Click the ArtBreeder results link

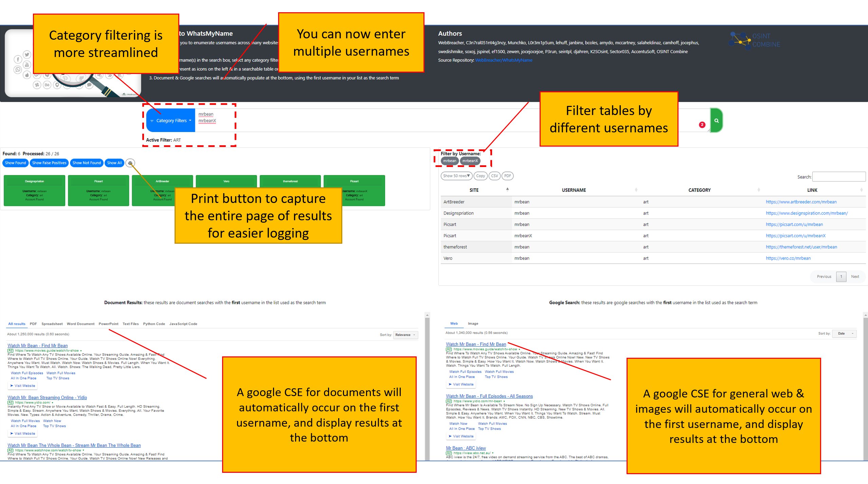click(x=802, y=202)
